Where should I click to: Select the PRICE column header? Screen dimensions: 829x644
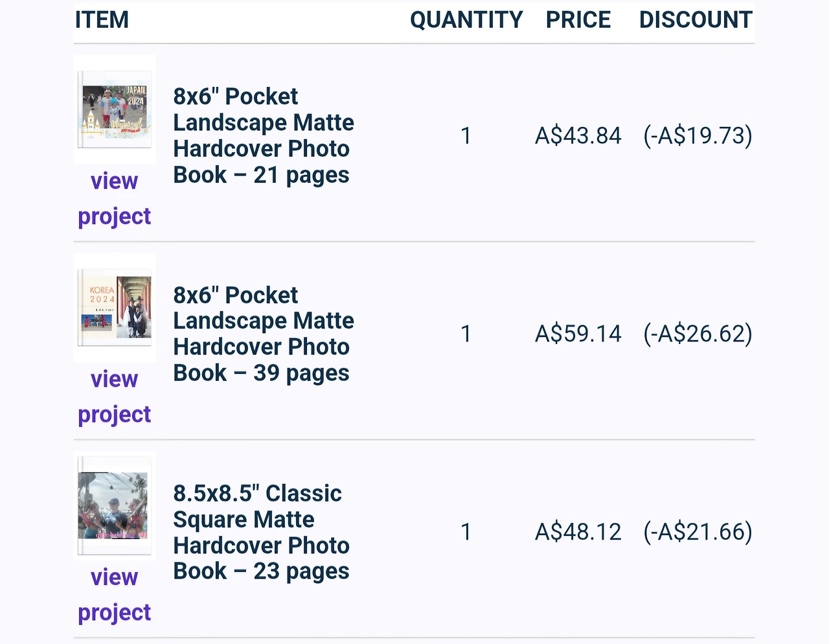578,20
